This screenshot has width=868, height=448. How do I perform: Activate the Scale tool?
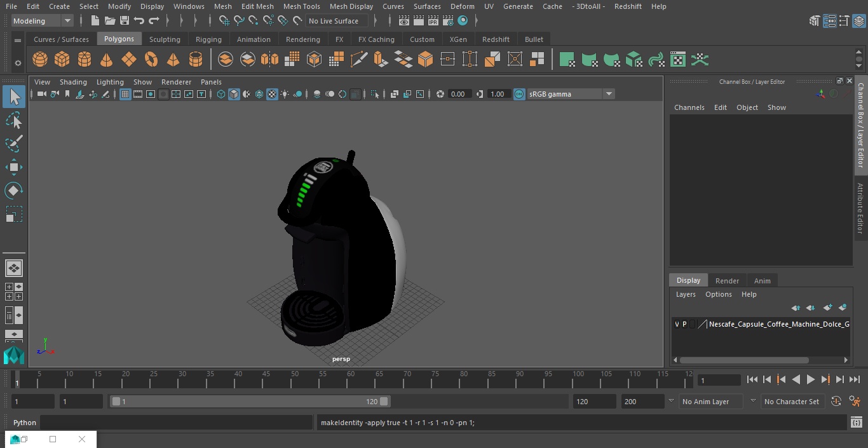point(14,214)
